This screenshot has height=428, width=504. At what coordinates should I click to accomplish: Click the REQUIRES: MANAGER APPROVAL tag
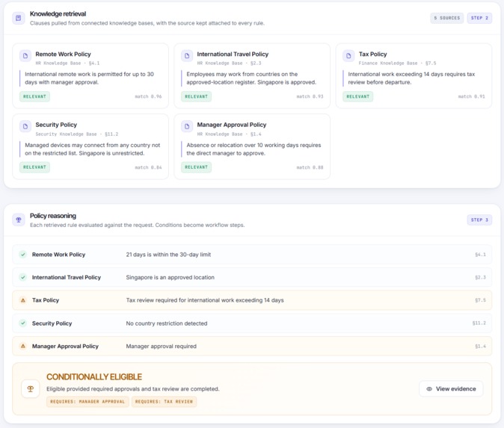coord(87,402)
